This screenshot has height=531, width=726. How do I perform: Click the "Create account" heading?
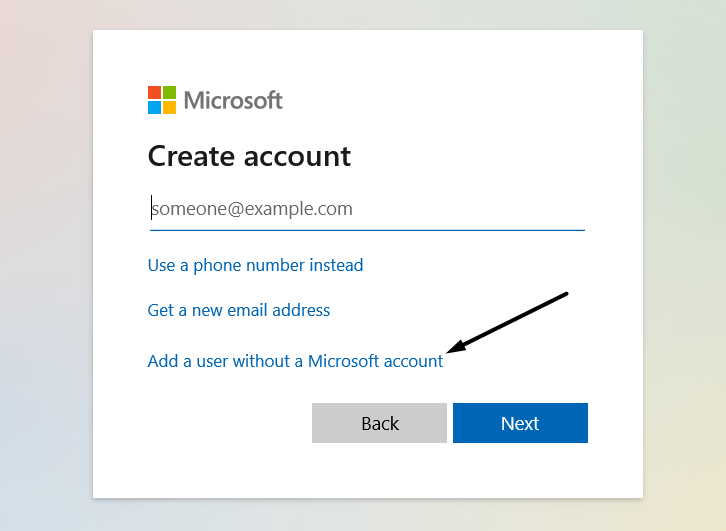click(x=249, y=156)
